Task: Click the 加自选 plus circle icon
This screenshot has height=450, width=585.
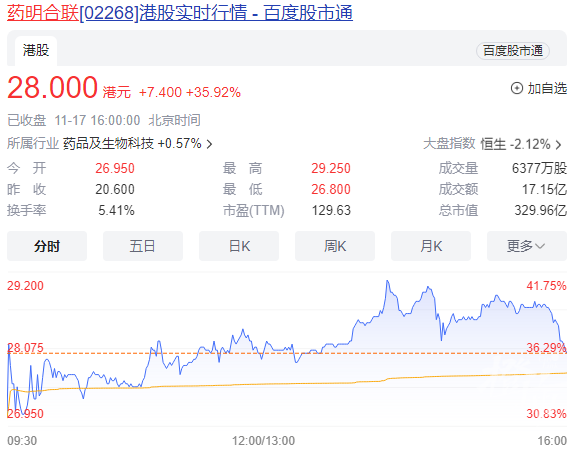Action: [517, 88]
